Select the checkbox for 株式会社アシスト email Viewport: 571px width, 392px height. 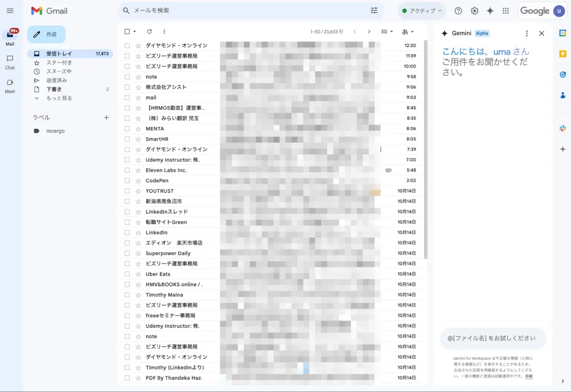[127, 87]
